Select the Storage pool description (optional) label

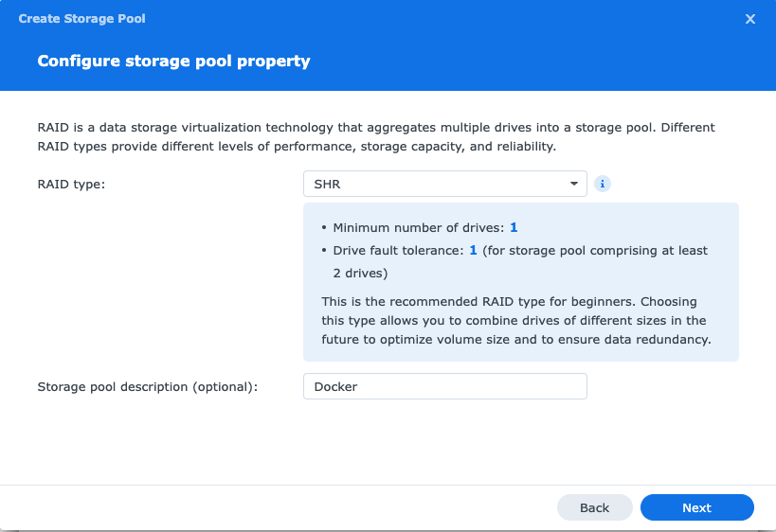(147, 386)
